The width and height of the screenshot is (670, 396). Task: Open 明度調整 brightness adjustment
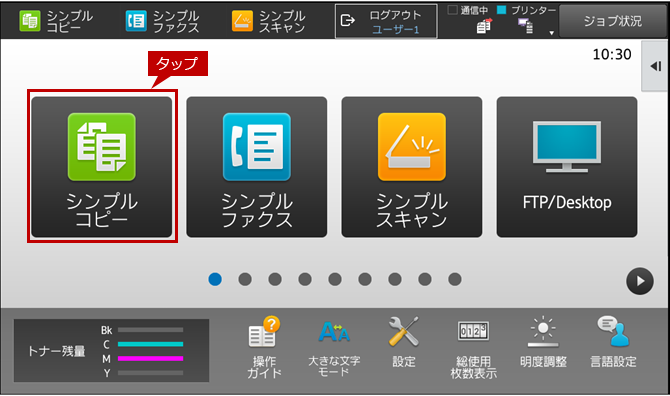(x=543, y=343)
